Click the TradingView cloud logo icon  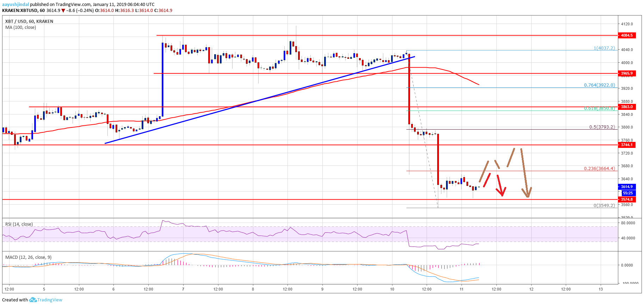tap(33, 300)
